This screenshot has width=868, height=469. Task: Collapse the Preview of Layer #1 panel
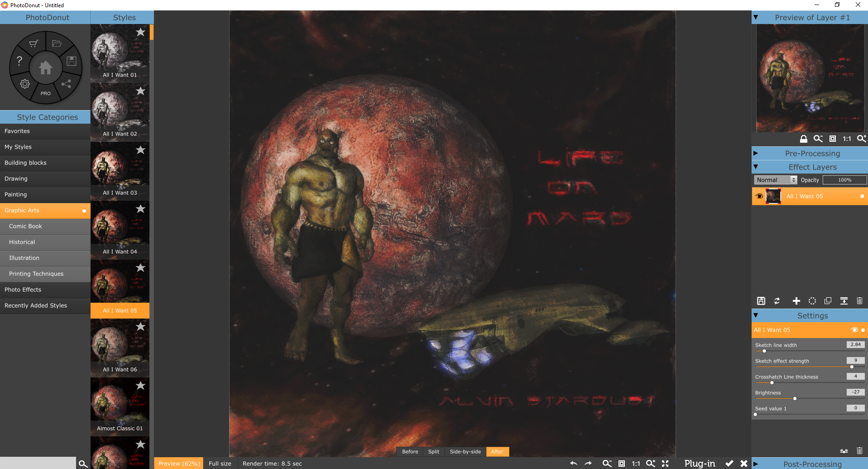(755, 17)
